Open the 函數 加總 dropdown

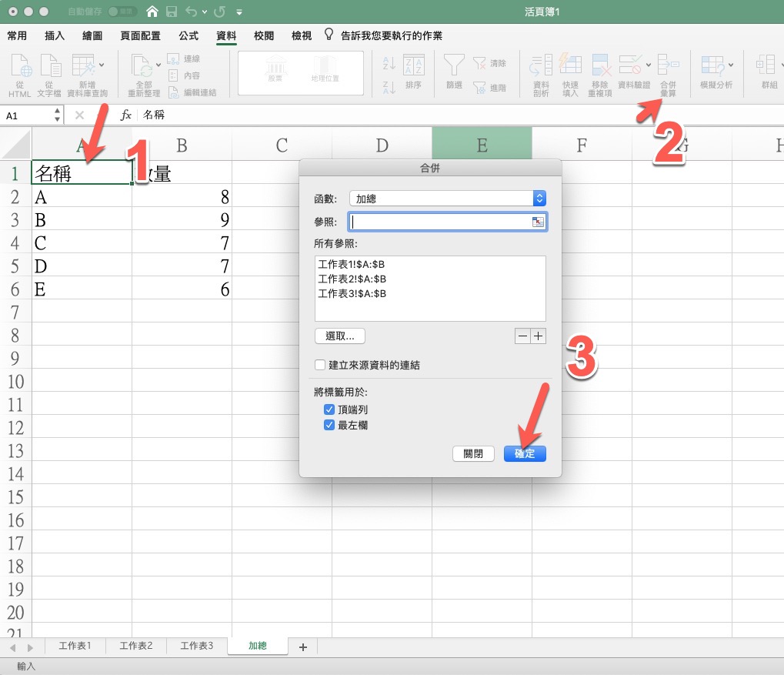tap(539, 199)
